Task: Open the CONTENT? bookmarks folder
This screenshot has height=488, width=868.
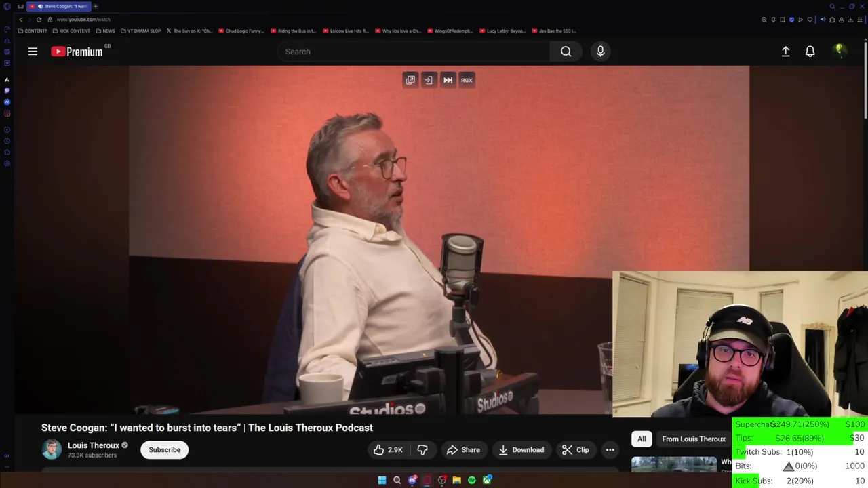Action: (x=33, y=30)
